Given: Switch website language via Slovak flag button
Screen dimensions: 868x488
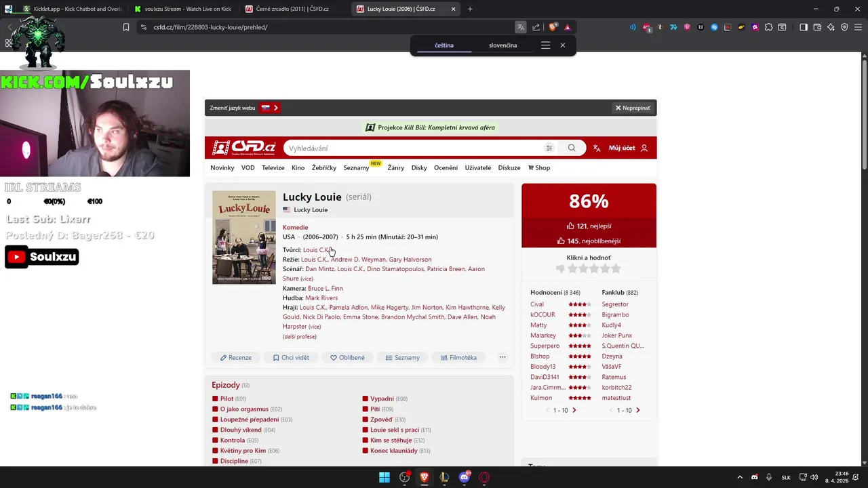Looking at the screenshot, I should (x=270, y=108).
